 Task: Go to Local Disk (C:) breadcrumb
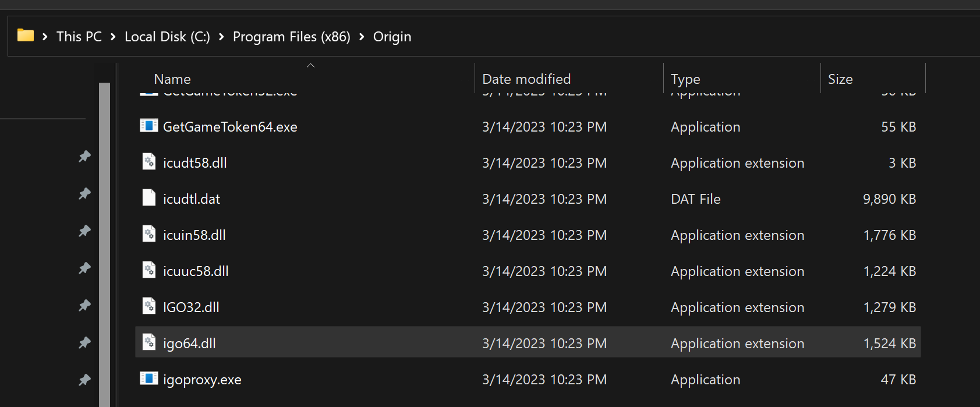167,37
